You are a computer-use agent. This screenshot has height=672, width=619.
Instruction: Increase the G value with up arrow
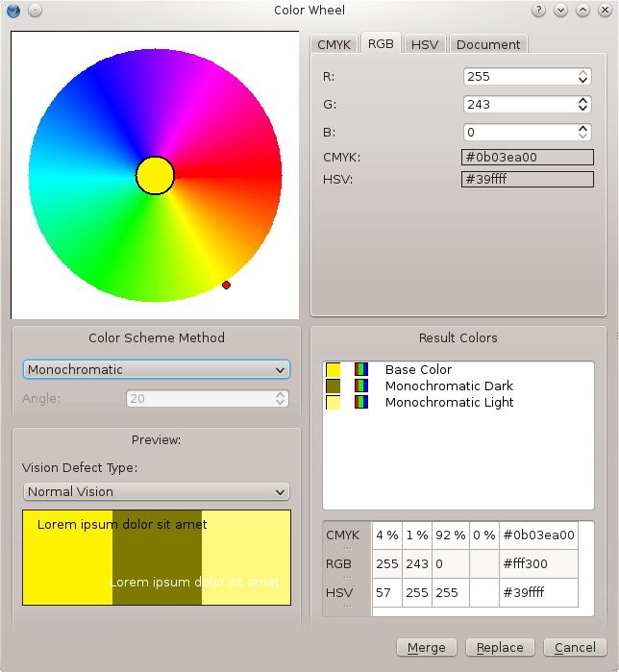pyautogui.click(x=582, y=101)
